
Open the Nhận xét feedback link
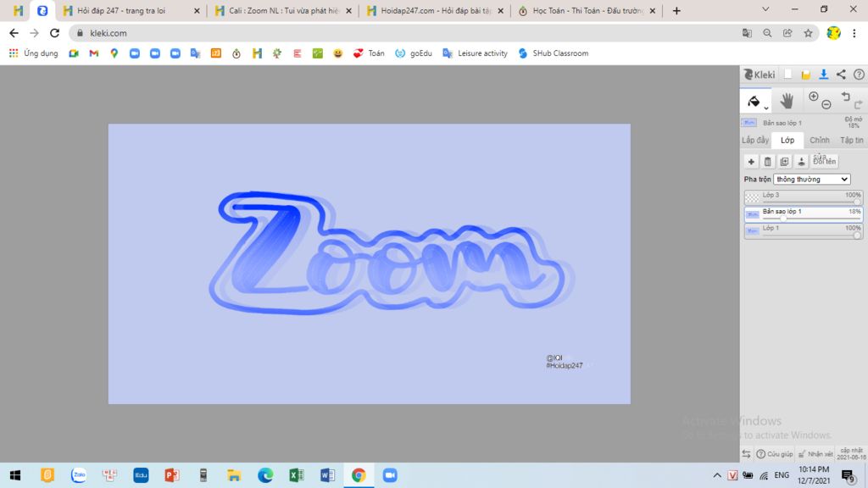[815, 454]
